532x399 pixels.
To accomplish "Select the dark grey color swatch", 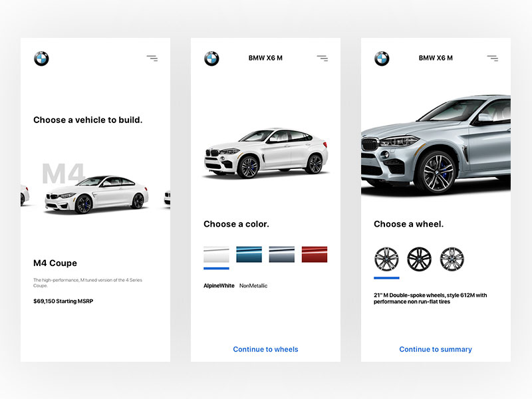I will click(x=281, y=255).
